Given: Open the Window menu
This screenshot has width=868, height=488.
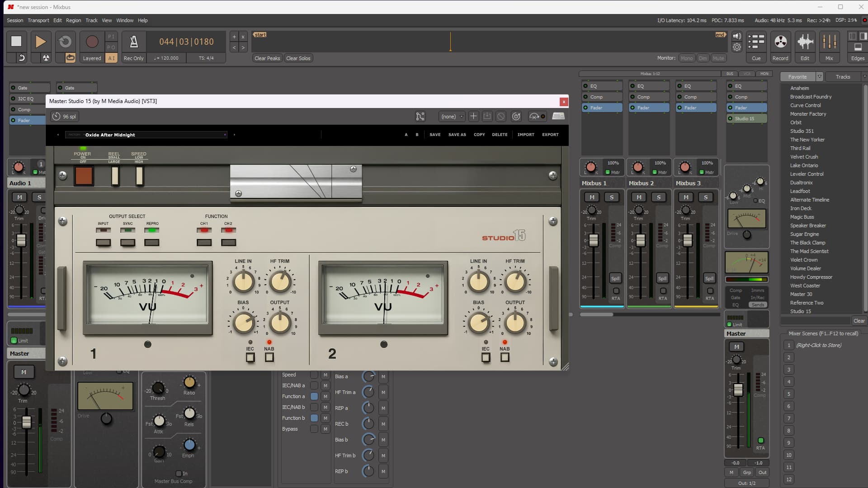Looking at the screenshot, I should pyautogui.click(x=125, y=20).
